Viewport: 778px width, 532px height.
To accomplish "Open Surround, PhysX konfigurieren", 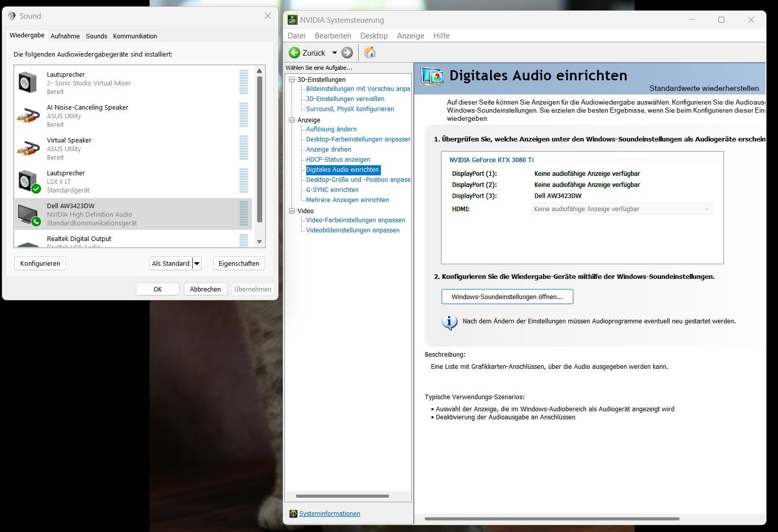I will (350, 109).
